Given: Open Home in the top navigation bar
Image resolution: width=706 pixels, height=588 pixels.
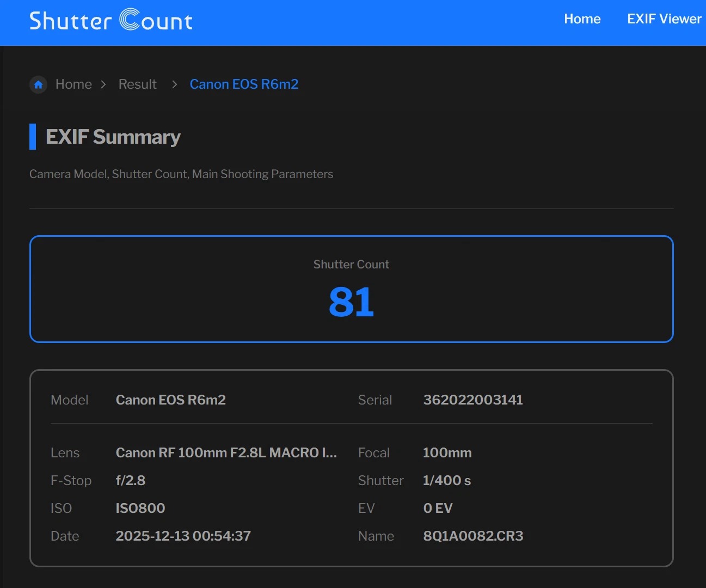Looking at the screenshot, I should pyautogui.click(x=582, y=19).
